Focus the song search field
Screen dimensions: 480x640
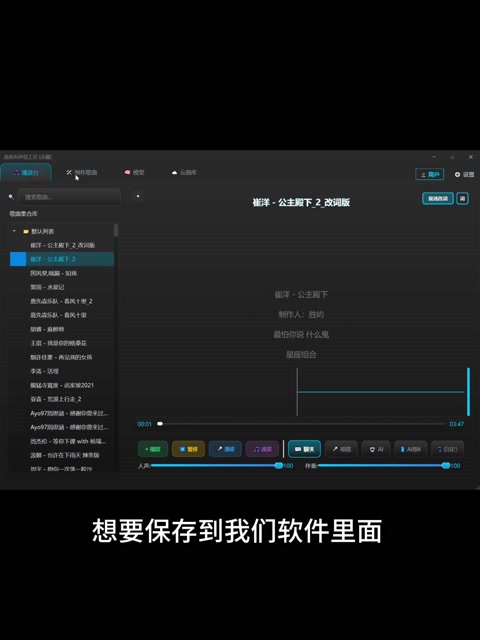pos(69,197)
